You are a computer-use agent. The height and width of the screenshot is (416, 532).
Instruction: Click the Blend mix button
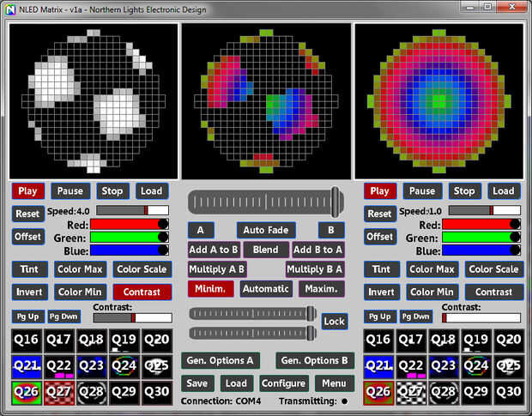266,250
